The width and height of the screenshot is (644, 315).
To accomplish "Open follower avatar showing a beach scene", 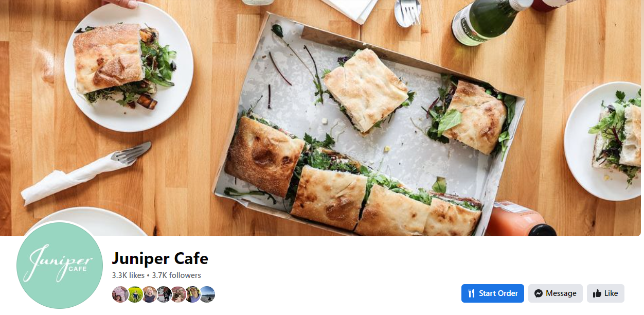I will [x=207, y=294].
